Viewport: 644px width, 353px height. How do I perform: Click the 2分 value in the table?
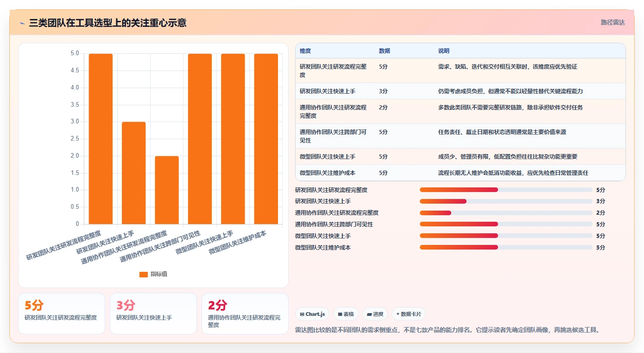tap(383, 108)
